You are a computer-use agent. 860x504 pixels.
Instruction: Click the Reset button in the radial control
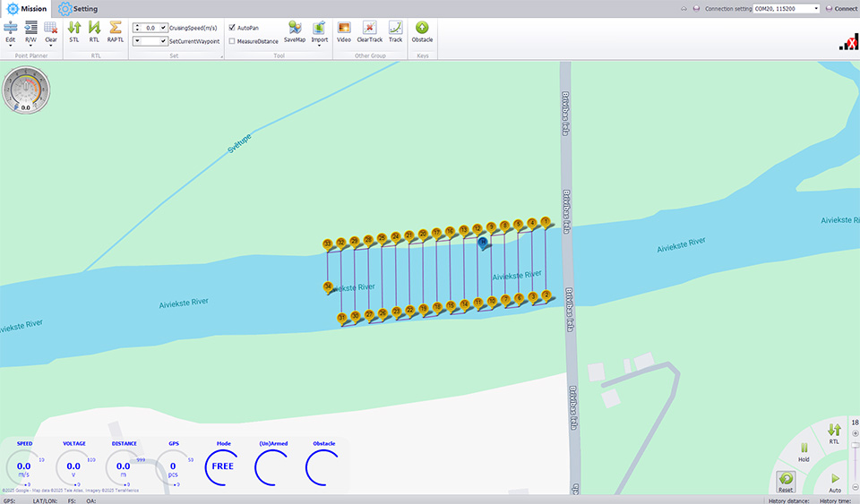[x=786, y=482]
